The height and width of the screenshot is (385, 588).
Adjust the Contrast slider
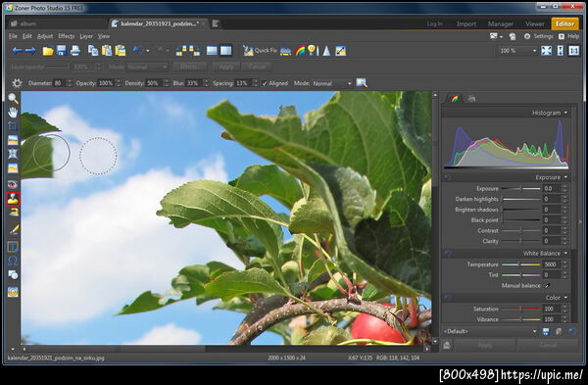[520, 230]
